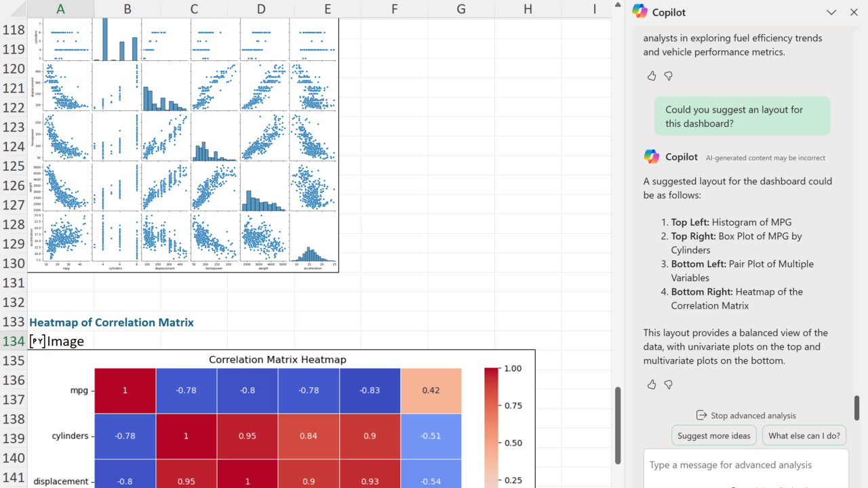Image resolution: width=868 pixels, height=488 pixels.
Task: Select row 141 header
Action: pos(14,477)
